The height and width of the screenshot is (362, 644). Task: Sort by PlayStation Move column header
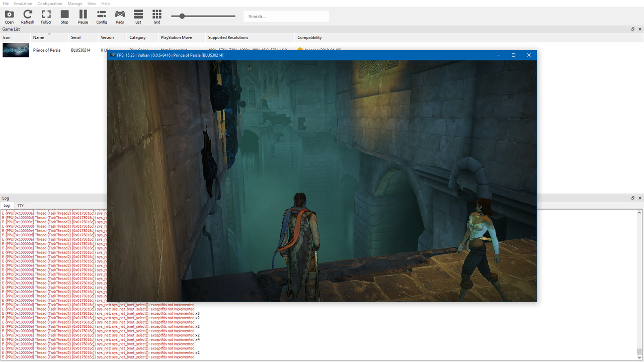[x=182, y=38]
